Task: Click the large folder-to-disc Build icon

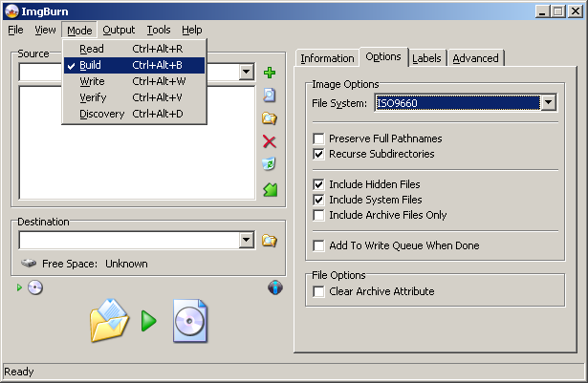Action: (x=110, y=320)
